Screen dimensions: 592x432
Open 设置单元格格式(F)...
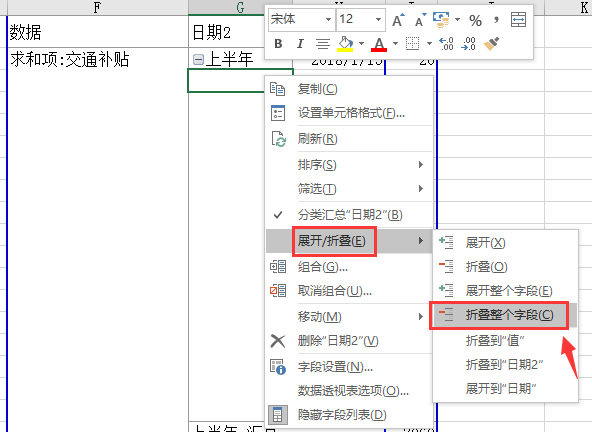click(x=348, y=113)
